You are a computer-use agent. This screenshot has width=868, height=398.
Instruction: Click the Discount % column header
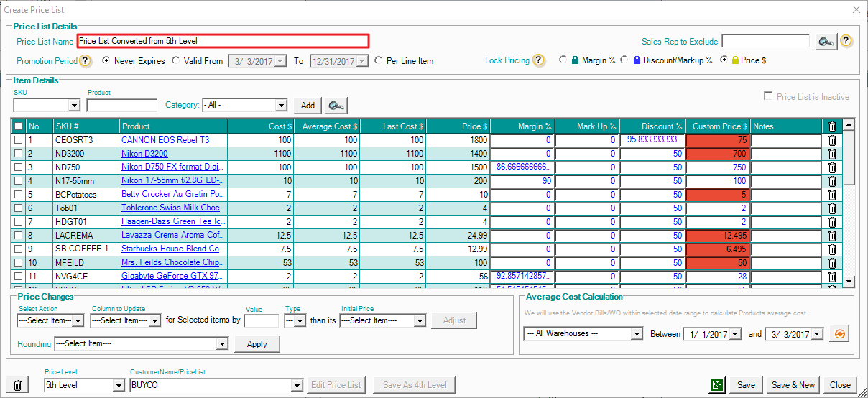(x=652, y=126)
